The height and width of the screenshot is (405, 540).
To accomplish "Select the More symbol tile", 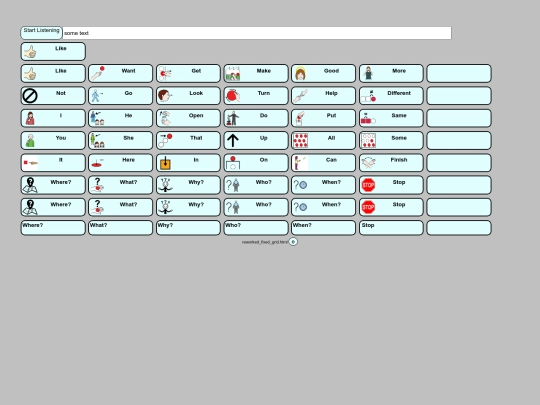I will (x=391, y=73).
